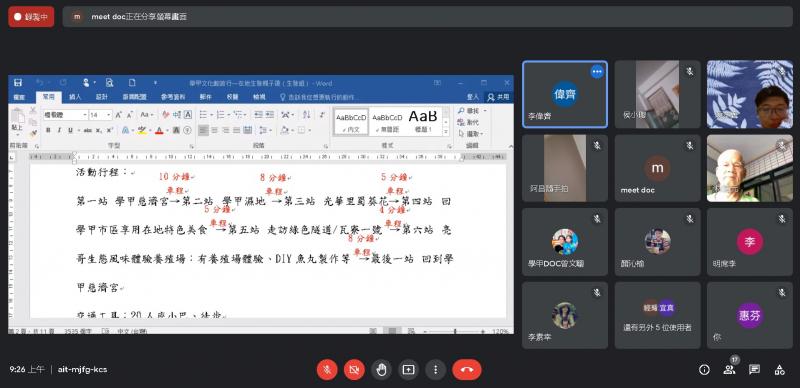Select the meet doc participant tile
Viewport: 800px width, 388px height.
658,168
